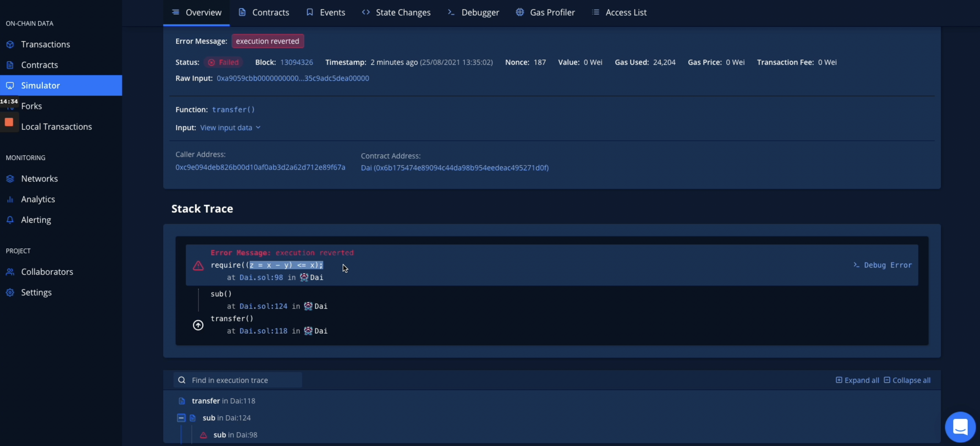The image size is (980, 446).
Task: Click the raw input hex link
Action: coord(292,78)
